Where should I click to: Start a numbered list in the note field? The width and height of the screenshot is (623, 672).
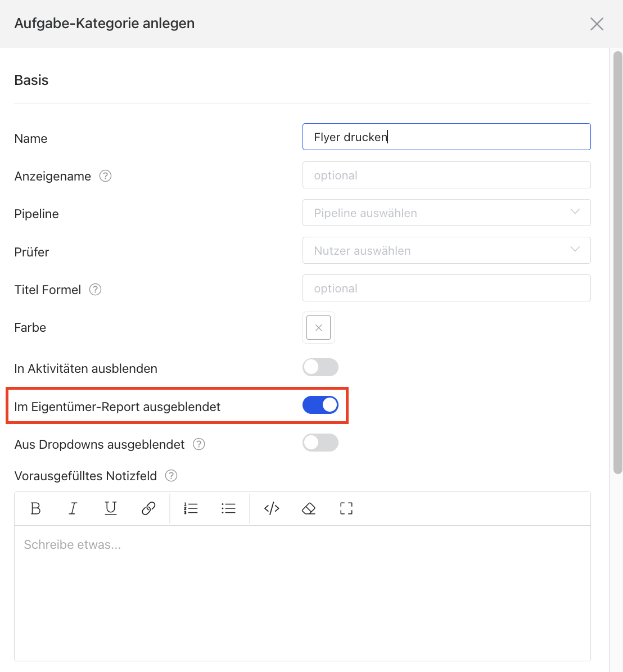coord(191,508)
